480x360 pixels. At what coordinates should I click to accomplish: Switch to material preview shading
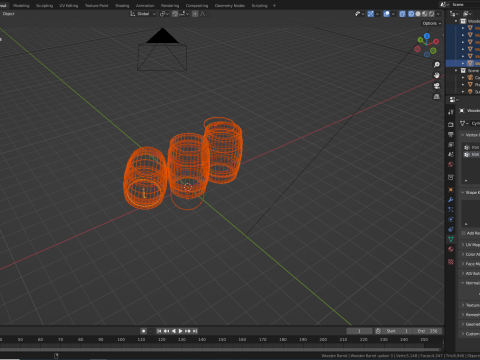425,14
